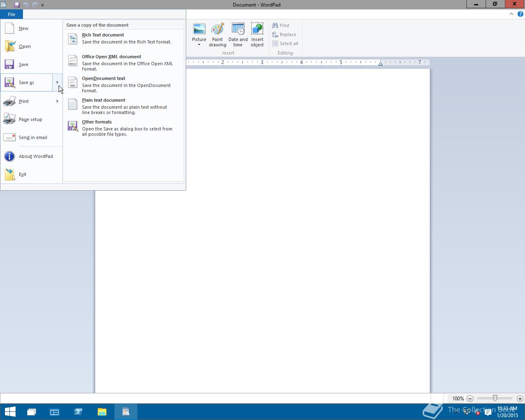
Task: Select Save in the File menu
Action: [x=31, y=64]
